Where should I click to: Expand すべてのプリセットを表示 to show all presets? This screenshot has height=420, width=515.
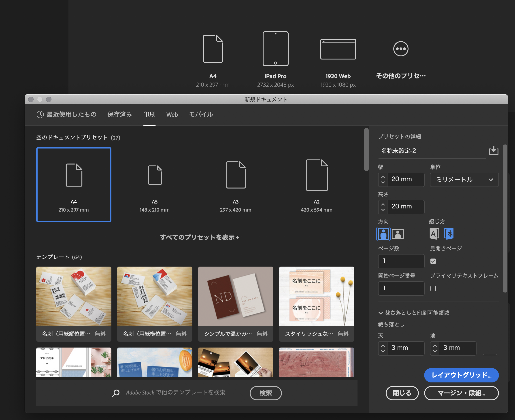pyautogui.click(x=200, y=237)
